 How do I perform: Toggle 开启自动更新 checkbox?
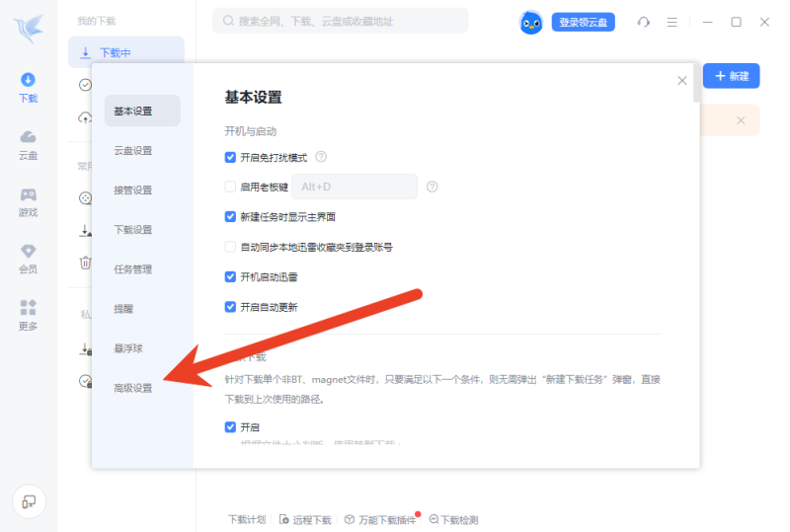230,307
